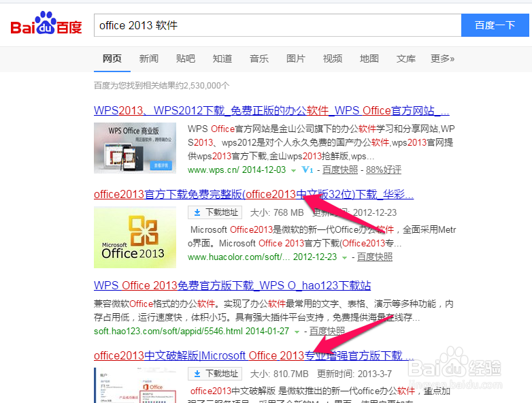Open the 视频 tab
This screenshot has height=403, width=532.
click(x=333, y=59)
